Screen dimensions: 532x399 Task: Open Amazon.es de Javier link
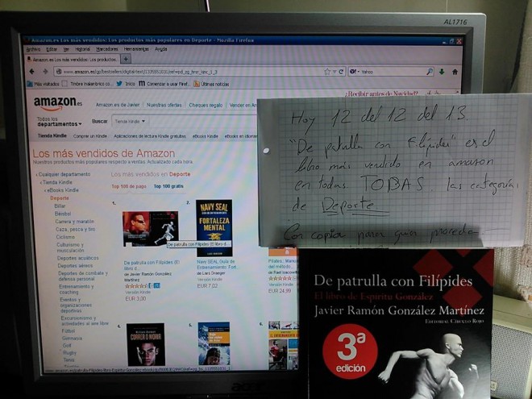[x=118, y=105]
